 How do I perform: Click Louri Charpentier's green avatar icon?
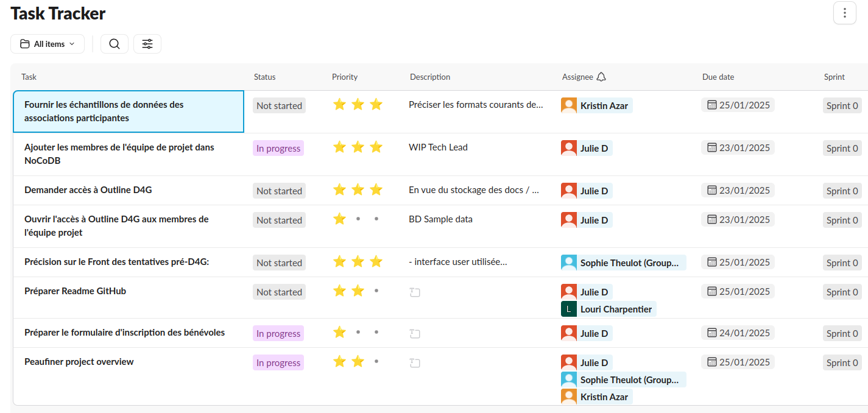tap(568, 309)
